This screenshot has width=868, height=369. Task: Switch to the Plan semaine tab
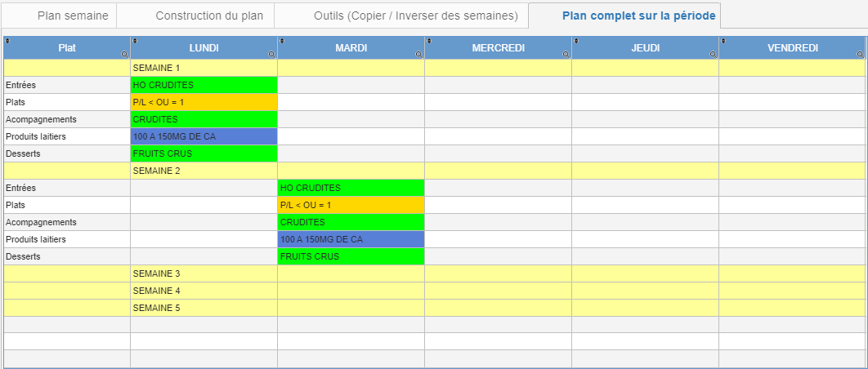[73, 16]
